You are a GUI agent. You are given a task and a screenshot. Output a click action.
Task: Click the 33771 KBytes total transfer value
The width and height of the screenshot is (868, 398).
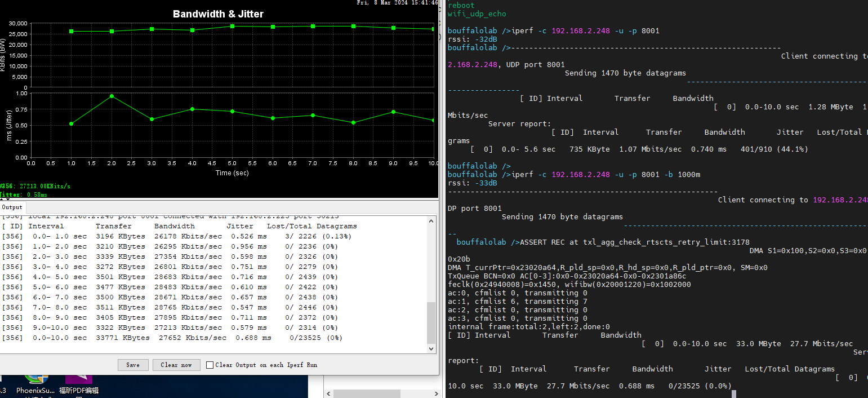(123, 338)
